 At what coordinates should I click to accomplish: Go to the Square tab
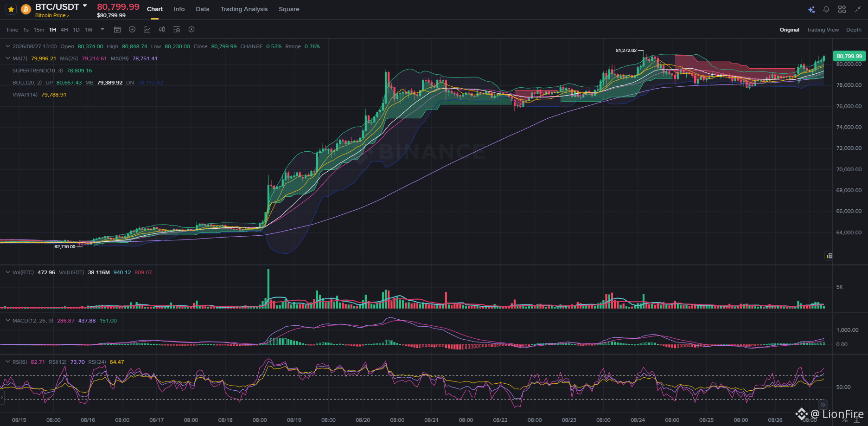[x=289, y=9]
